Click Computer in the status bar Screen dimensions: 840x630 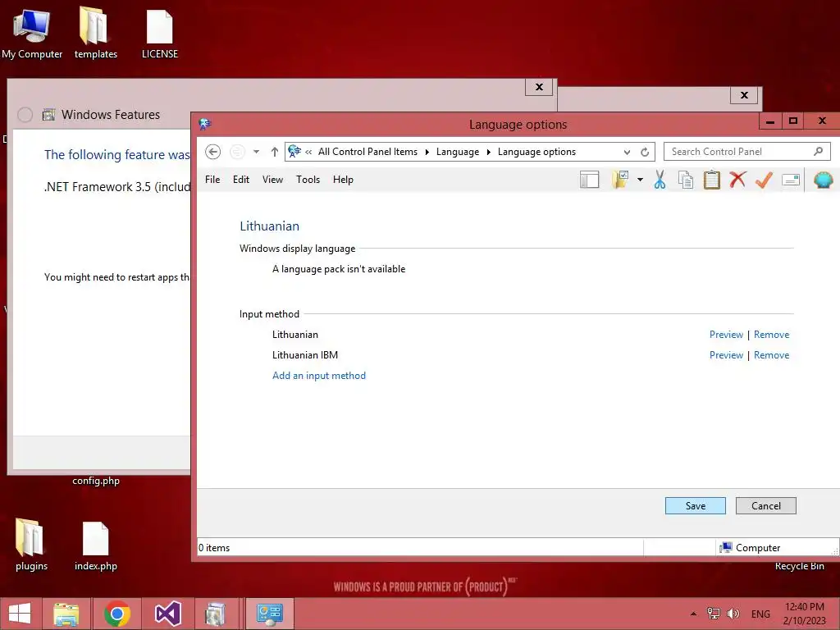tap(750, 547)
